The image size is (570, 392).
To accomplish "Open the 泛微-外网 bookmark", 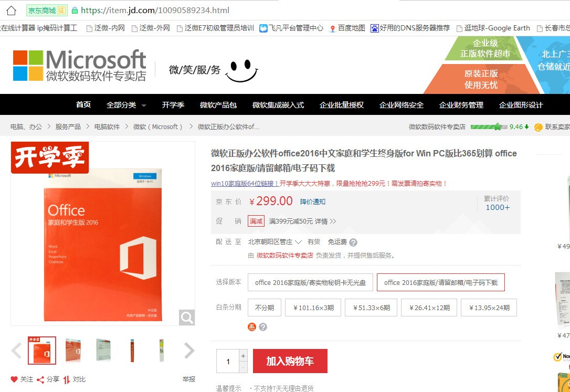I will coord(151,28).
